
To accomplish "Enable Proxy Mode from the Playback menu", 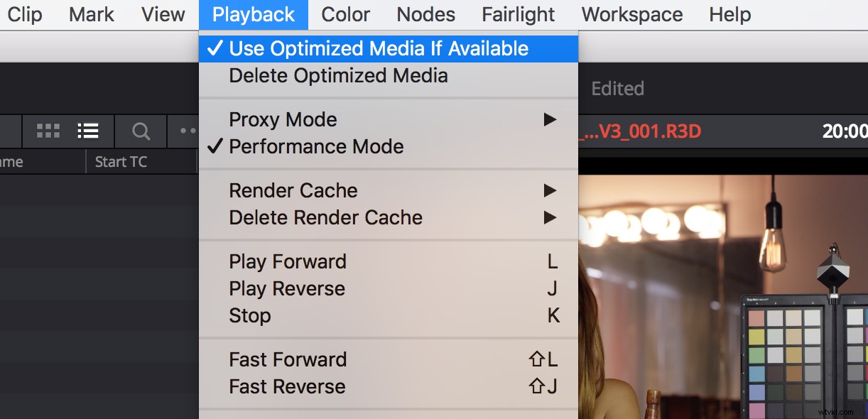I will 283,119.
